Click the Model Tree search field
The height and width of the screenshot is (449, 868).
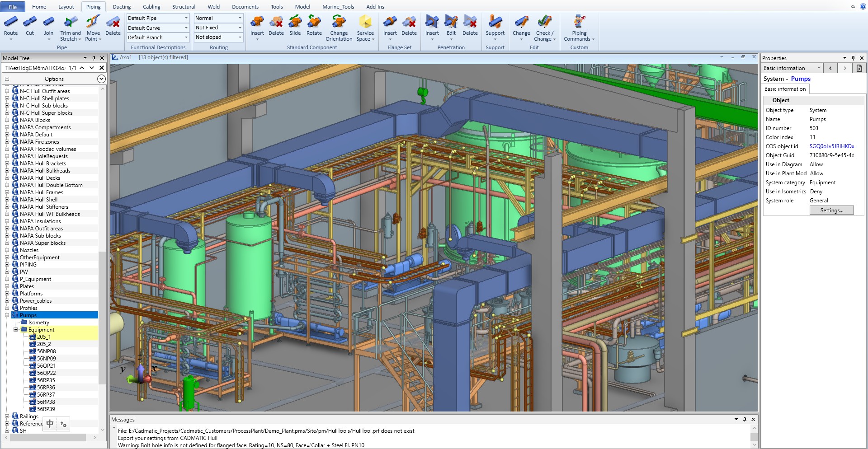click(35, 68)
